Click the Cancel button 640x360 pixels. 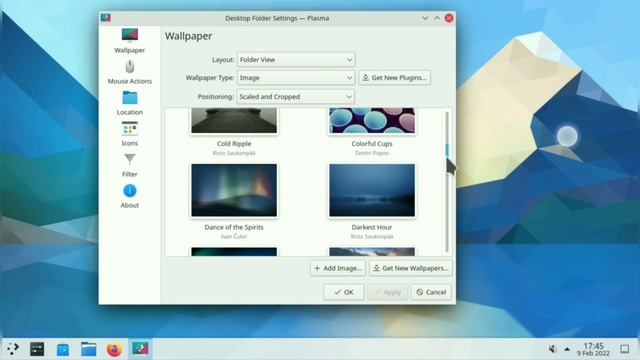point(431,292)
